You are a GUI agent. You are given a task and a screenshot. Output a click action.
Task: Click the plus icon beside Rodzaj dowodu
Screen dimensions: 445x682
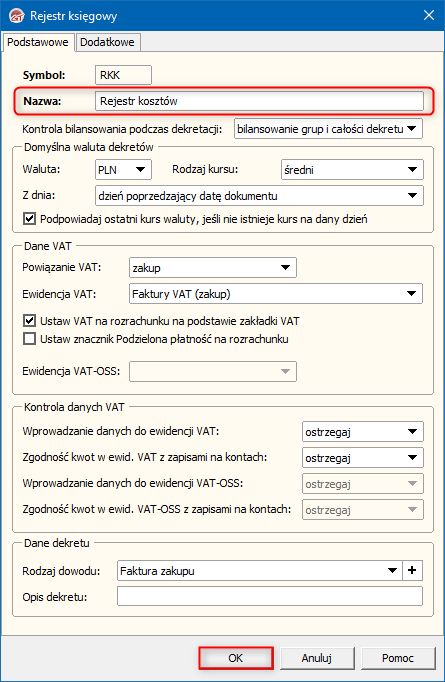point(412,570)
